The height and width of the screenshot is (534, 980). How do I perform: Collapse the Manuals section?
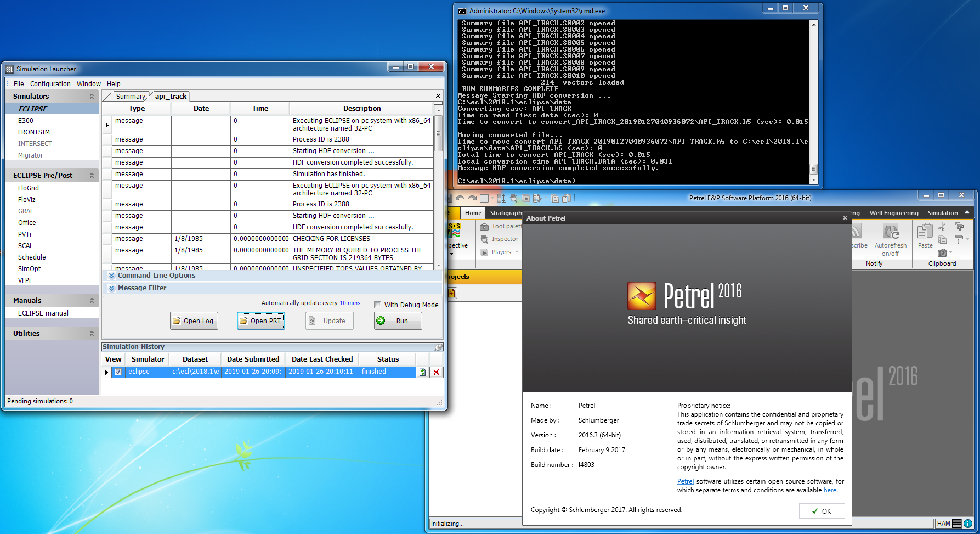point(92,301)
